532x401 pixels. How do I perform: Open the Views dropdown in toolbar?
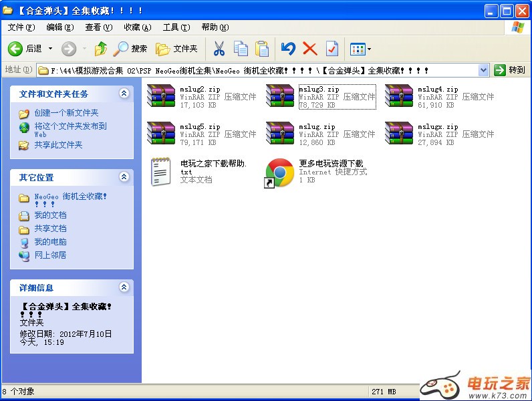point(361,49)
